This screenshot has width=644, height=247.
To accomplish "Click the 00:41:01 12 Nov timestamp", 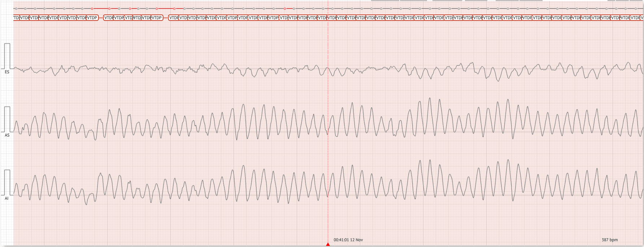I will [x=348, y=240].
